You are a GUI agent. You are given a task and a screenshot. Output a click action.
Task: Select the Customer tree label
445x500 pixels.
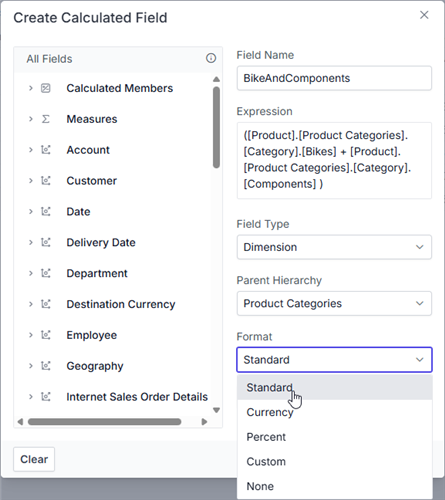click(92, 181)
